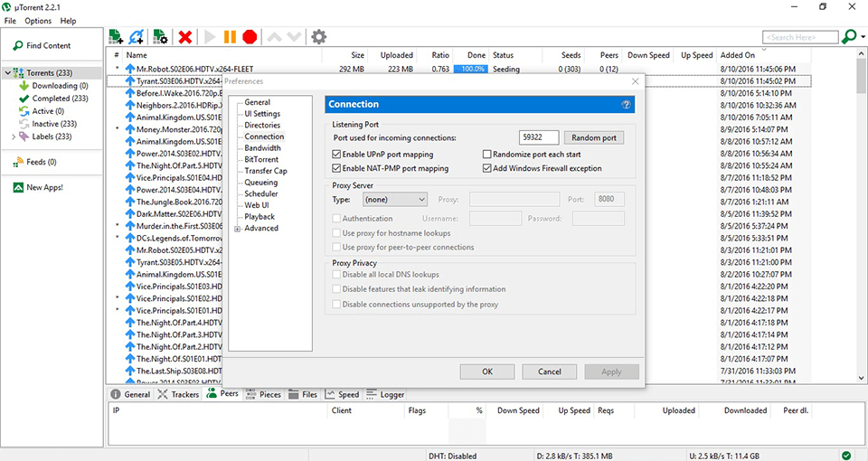Image resolution: width=868 pixels, height=461 pixels.
Task: Click the 100.0% progress bar for Mr.Robot.S02E06
Action: pos(470,70)
